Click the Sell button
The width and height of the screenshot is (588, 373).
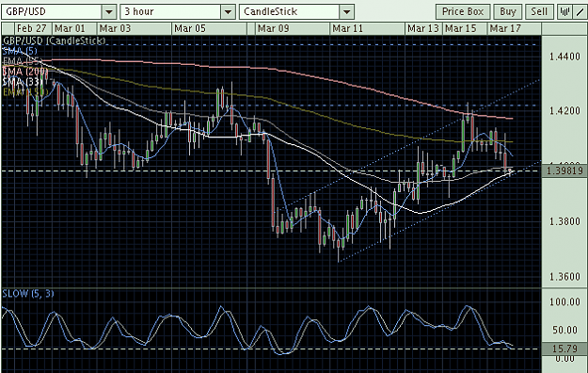pos(539,11)
